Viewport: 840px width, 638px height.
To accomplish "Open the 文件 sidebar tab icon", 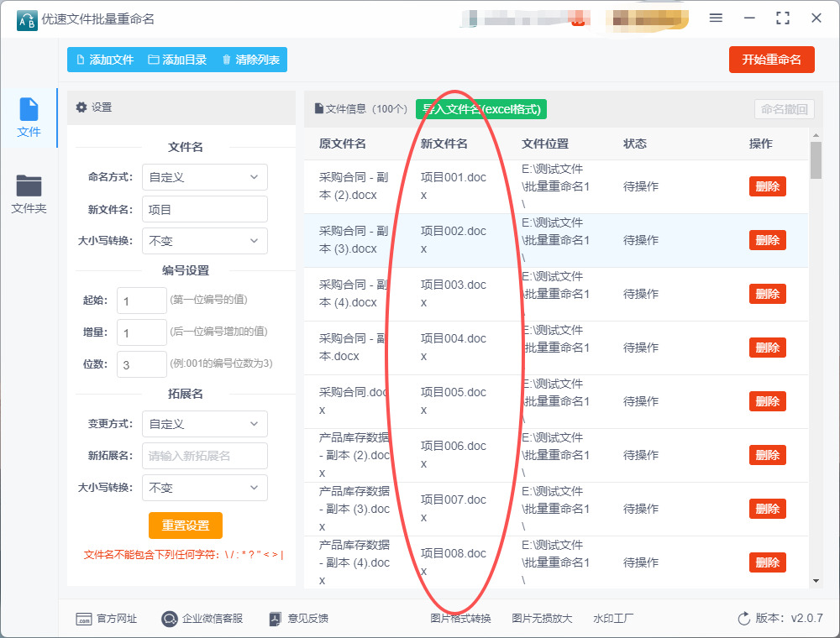I will [x=29, y=110].
